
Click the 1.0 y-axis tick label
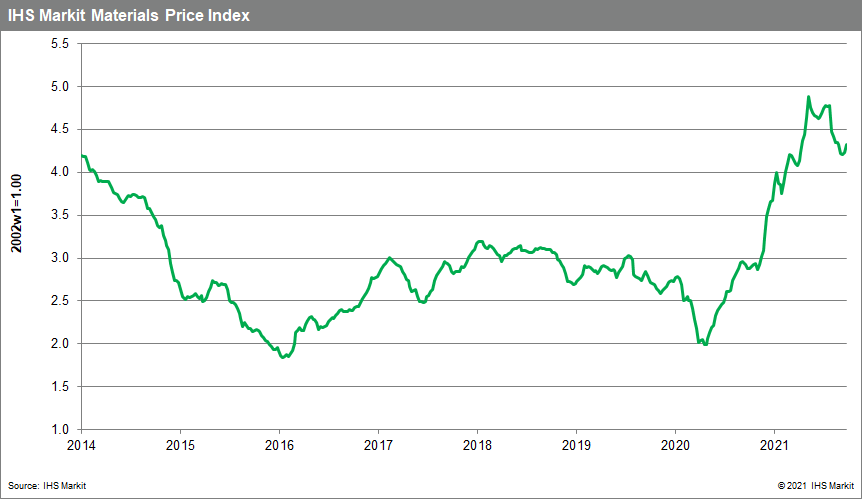point(62,430)
